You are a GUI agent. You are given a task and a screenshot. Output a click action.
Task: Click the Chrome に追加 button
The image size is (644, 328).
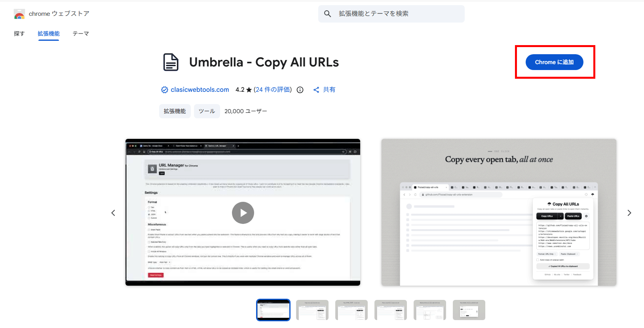point(554,62)
